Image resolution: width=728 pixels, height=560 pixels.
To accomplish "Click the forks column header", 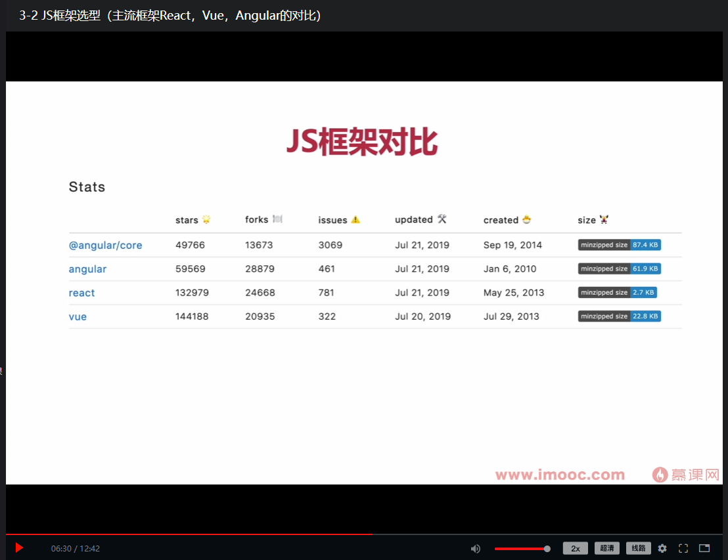I will point(263,219).
